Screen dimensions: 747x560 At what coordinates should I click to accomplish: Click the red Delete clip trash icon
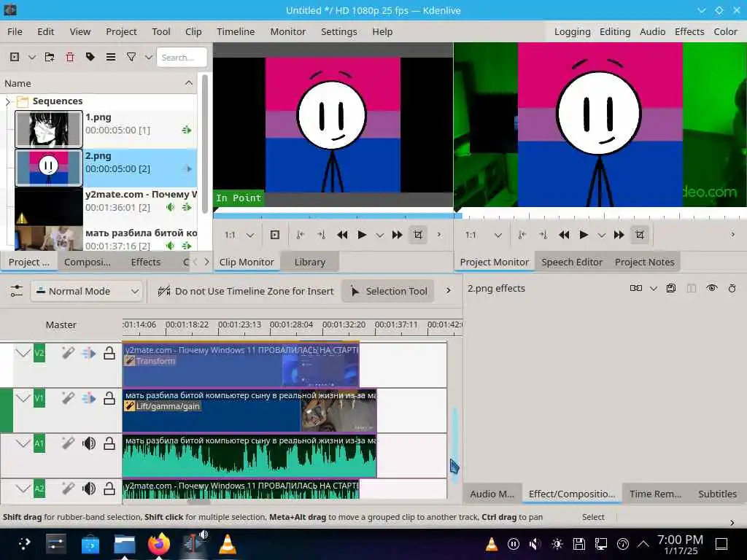click(70, 57)
